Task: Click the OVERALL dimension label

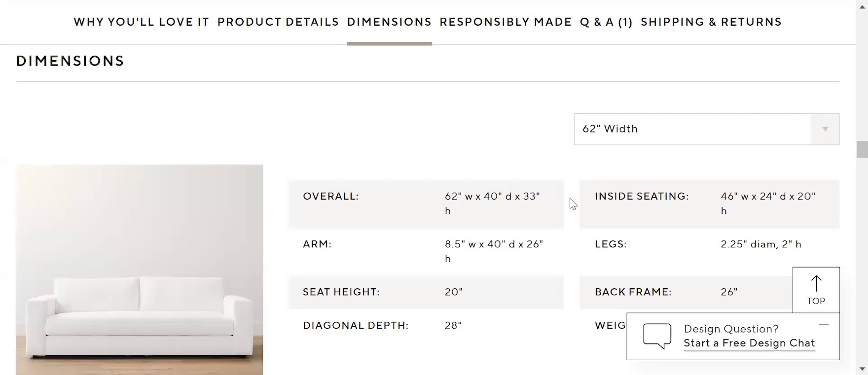Action: (331, 196)
